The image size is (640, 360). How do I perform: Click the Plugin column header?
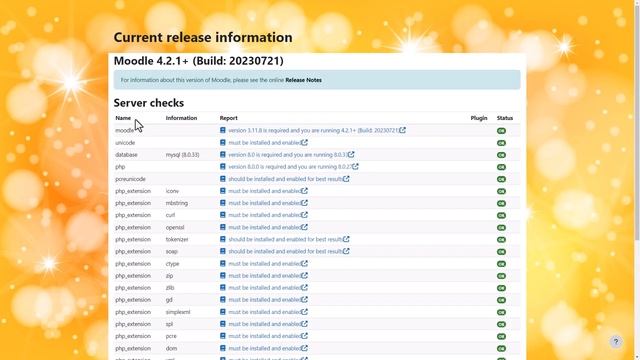(479, 118)
